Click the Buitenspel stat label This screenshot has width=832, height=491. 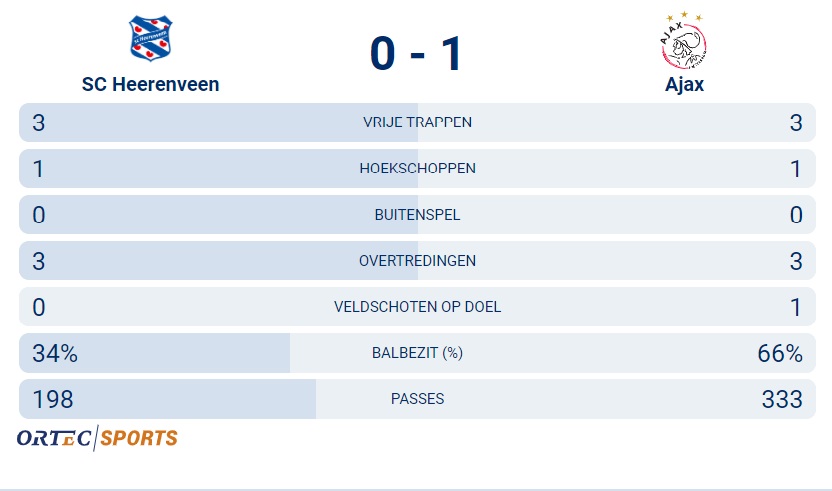pos(417,215)
